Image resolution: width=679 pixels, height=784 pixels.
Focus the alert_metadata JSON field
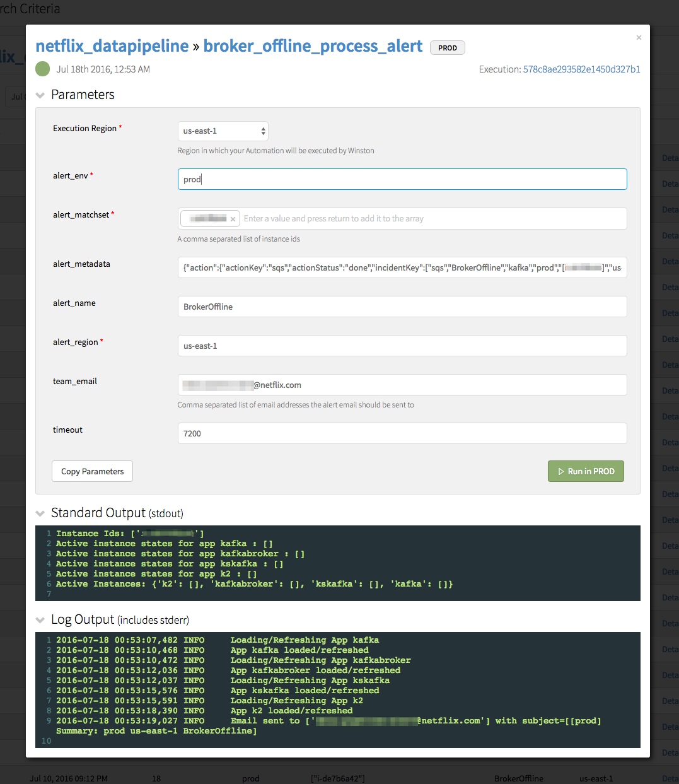click(x=402, y=267)
